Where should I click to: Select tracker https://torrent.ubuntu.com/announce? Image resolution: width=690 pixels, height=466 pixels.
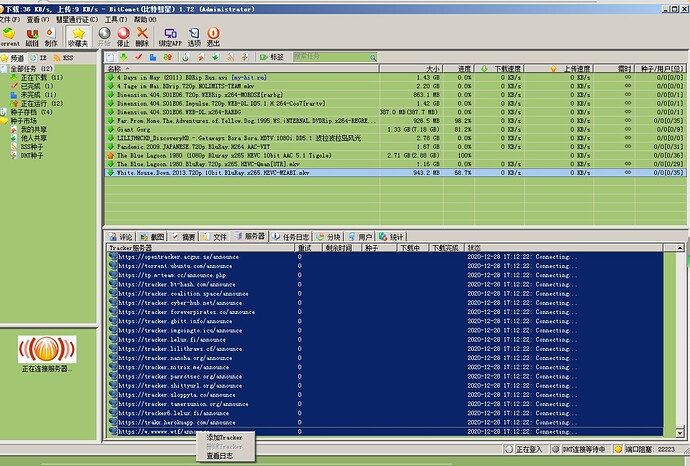point(385,266)
